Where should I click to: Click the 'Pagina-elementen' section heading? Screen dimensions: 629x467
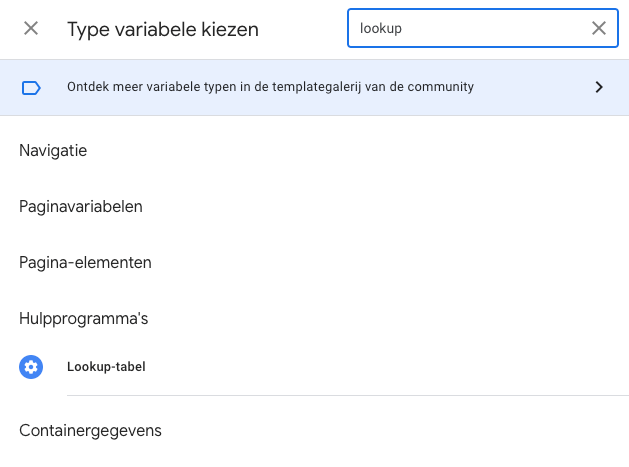point(85,263)
